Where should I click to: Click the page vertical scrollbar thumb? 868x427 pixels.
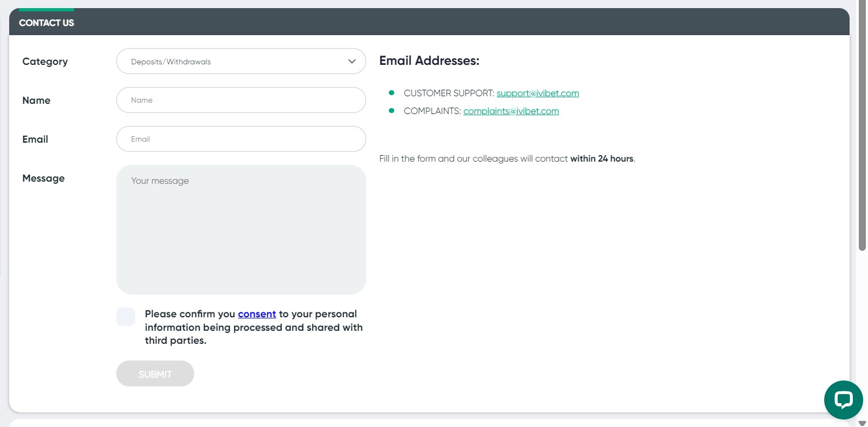coord(862,125)
